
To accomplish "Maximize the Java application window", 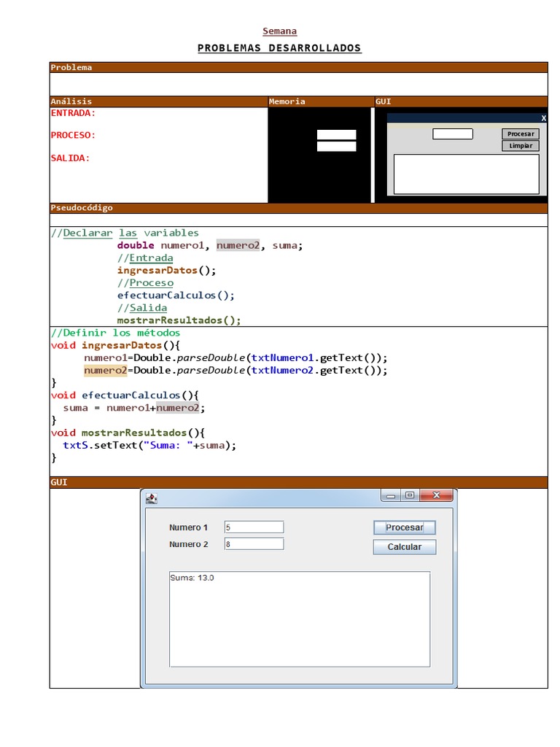I will (410, 495).
